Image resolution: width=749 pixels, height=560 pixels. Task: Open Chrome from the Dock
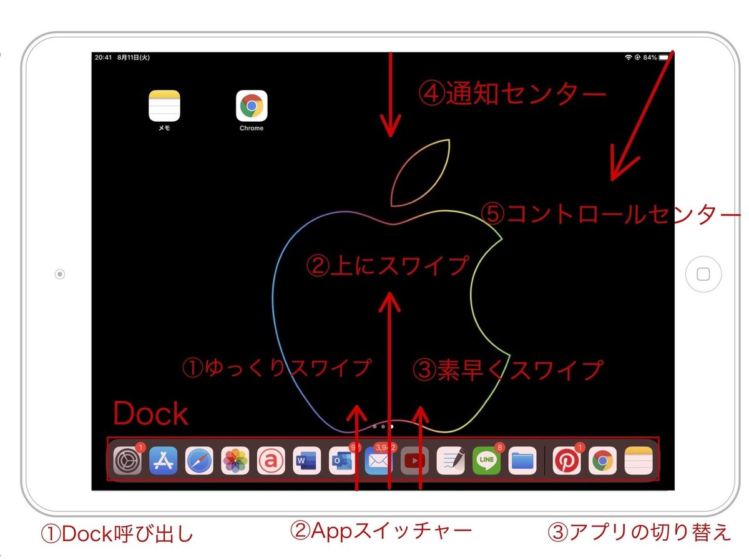point(604,461)
